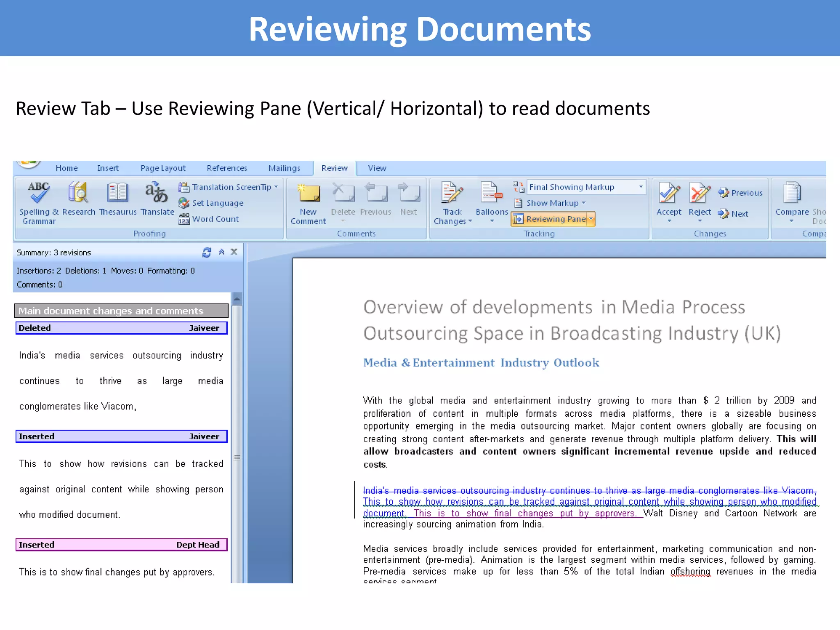Go to Previous comment
This screenshot has width=840, height=630.
coord(376,200)
